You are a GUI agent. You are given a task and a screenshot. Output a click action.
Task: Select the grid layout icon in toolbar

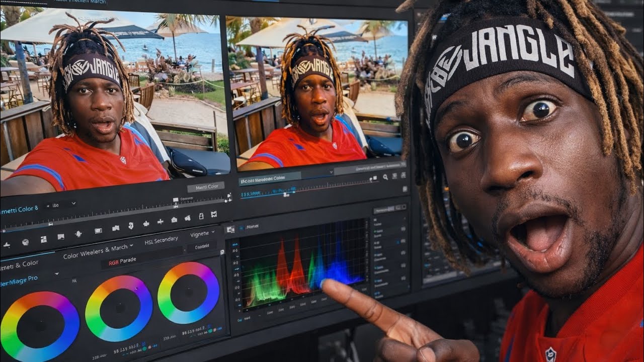click(43, 239)
